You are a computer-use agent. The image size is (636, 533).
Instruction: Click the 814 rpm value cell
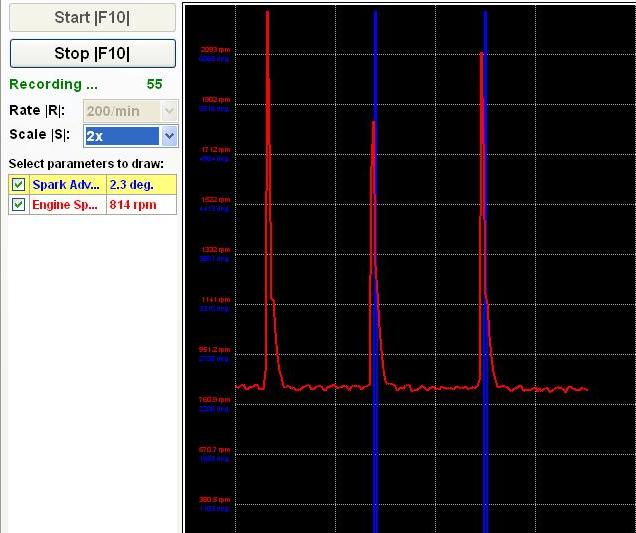[141, 204]
